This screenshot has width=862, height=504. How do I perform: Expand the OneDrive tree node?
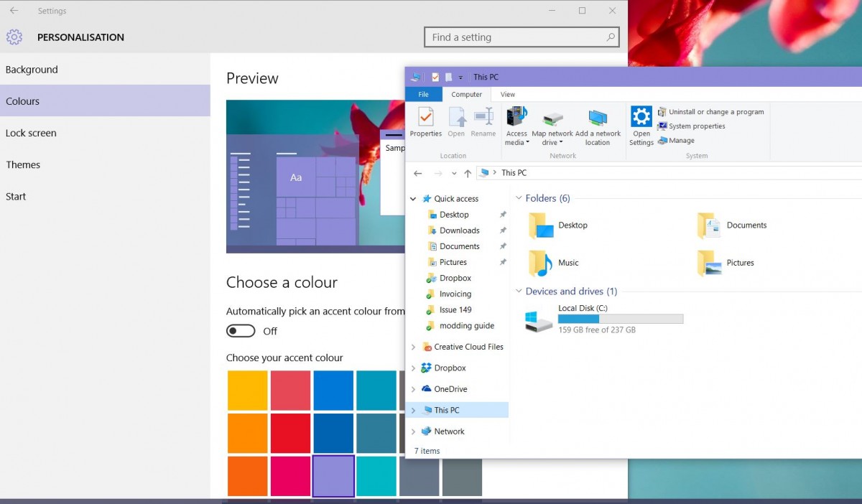tap(413, 389)
